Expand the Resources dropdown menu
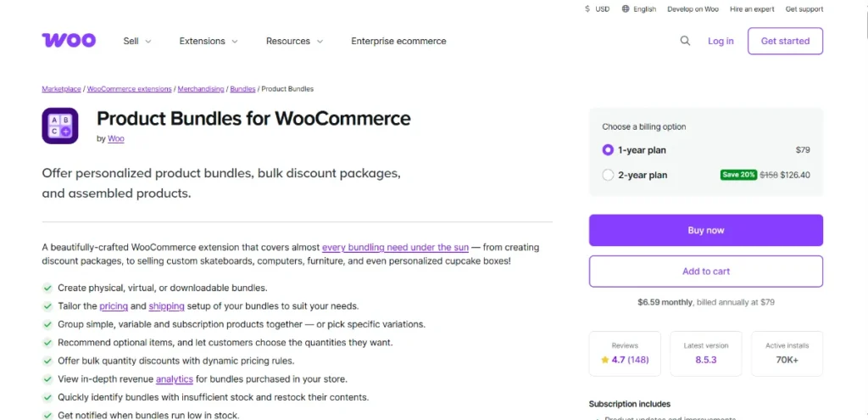Screen dimensions: 868x420 click(294, 41)
